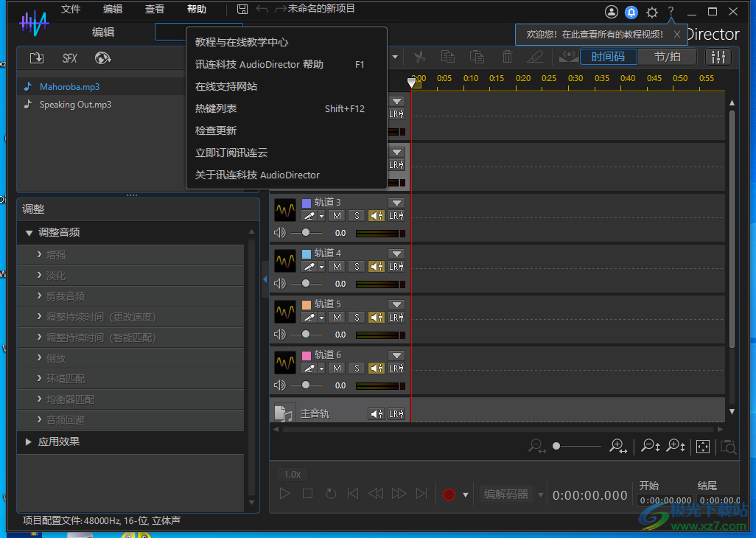This screenshot has height=538, width=756.
Task: Open the audio mixer panel icon
Action: (x=718, y=57)
